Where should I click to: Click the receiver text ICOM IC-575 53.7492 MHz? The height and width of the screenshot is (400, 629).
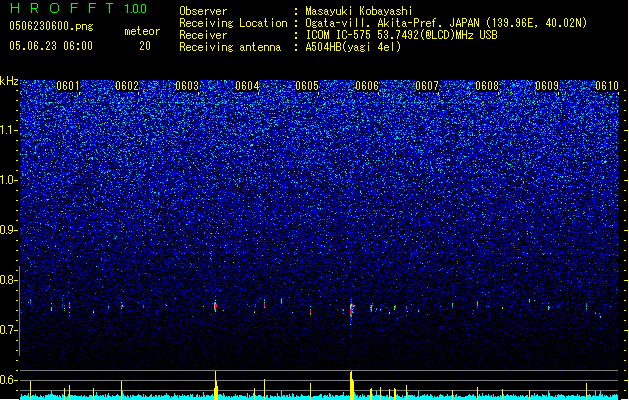[x=401, y=35]
